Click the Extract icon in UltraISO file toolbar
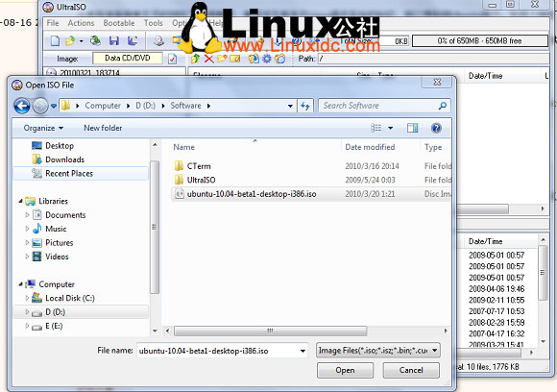Viewport: 557px width, 392px height. pos(254,59)
